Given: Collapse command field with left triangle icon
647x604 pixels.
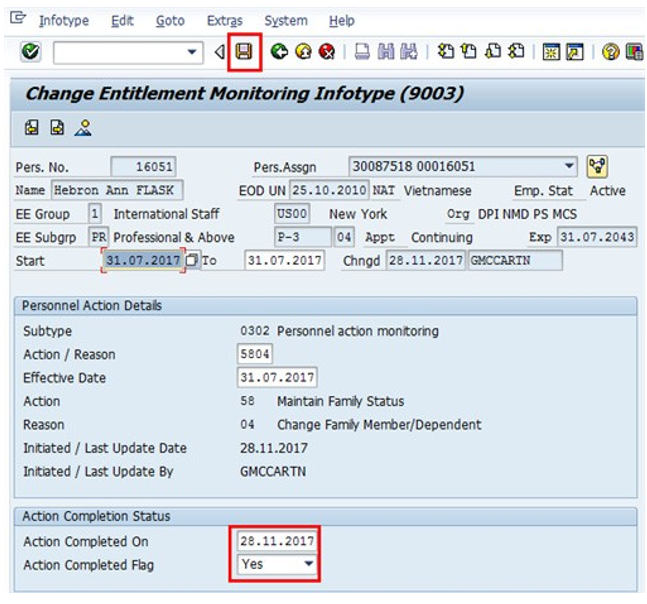Looking at the screenshot, I should 220,52.
